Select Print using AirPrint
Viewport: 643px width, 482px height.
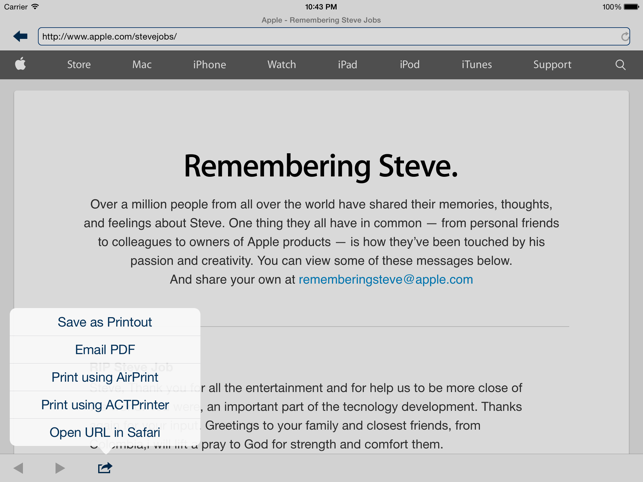(x=105, y=377)
